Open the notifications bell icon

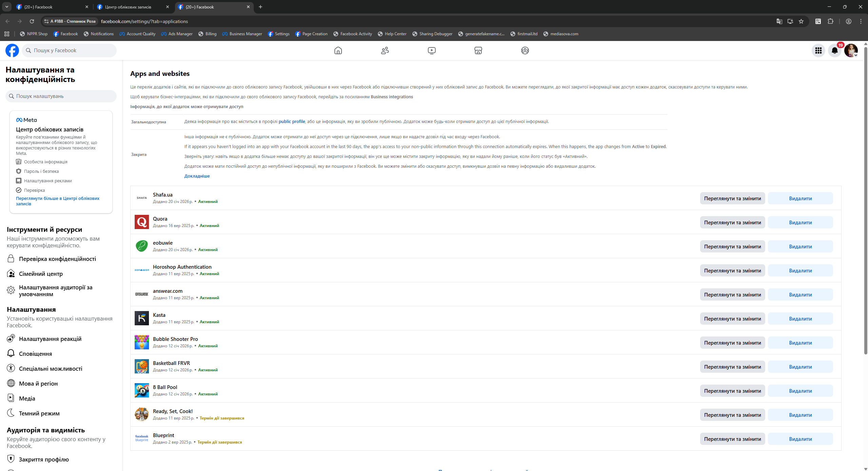click(834, 50)
